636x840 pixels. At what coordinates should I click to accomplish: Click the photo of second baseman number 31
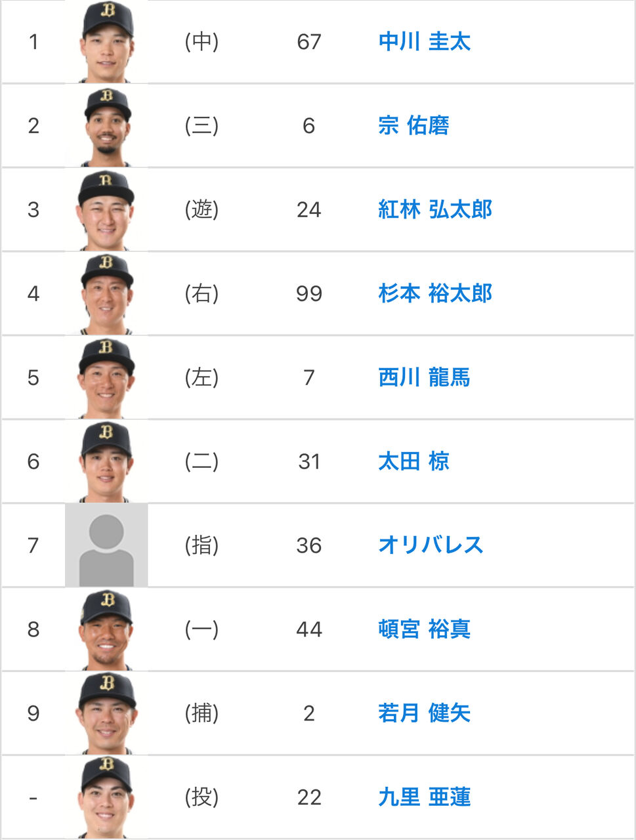pos(106,461)
